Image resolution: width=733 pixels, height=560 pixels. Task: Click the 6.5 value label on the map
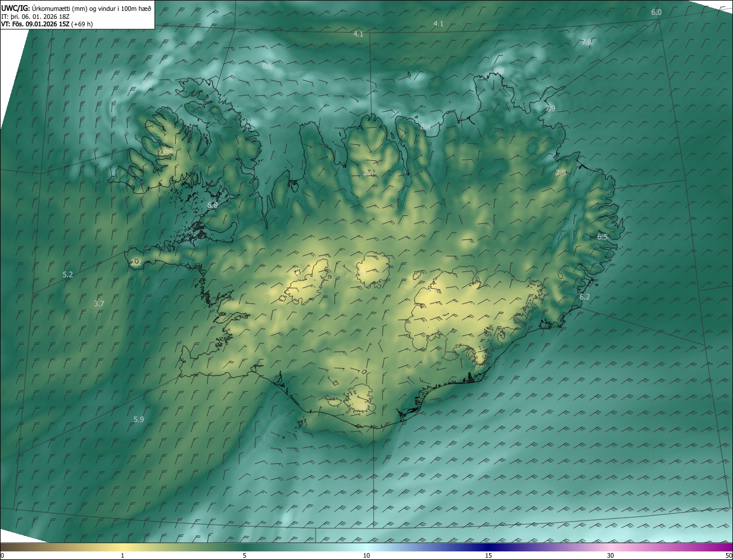[x=602, y=236]
